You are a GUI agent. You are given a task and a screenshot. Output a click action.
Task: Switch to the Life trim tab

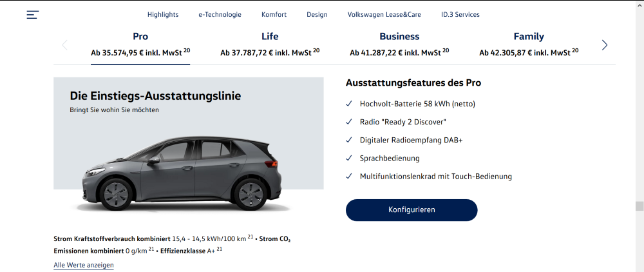coord(270,44)
